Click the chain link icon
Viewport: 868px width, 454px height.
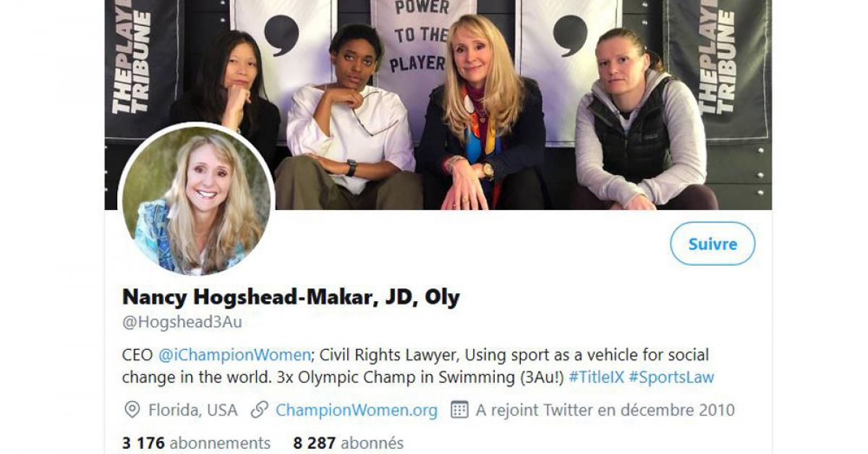pos(259,411)
